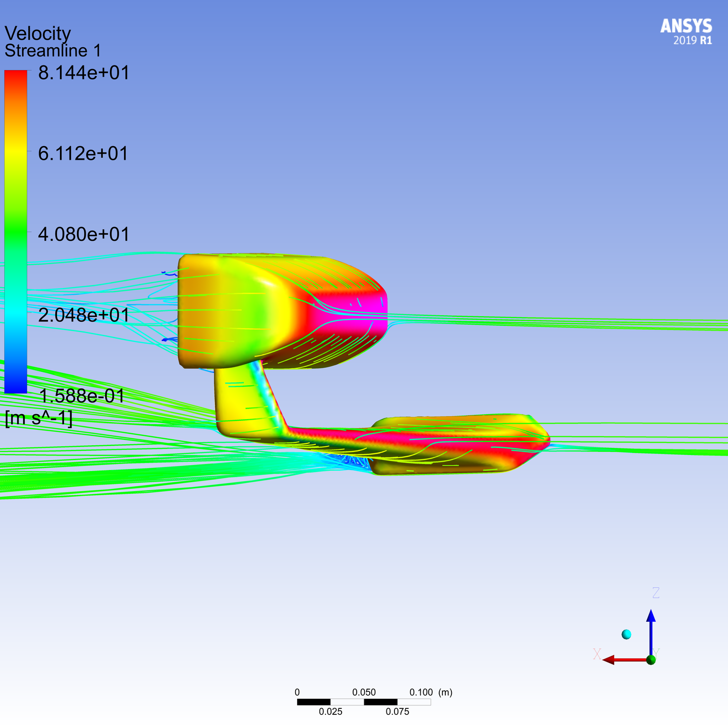
Task: Click the 0.100 (m) scale marking
Action: pos(428,692)
